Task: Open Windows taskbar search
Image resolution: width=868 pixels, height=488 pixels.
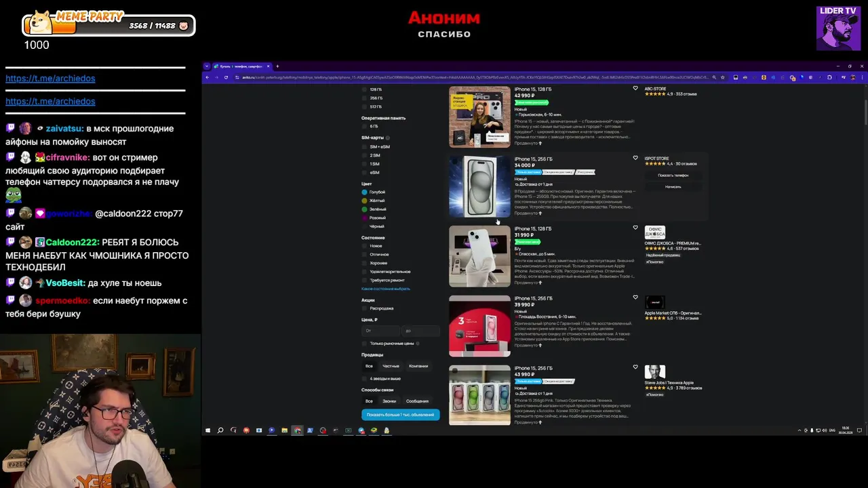Action: (x=220, y=430)
